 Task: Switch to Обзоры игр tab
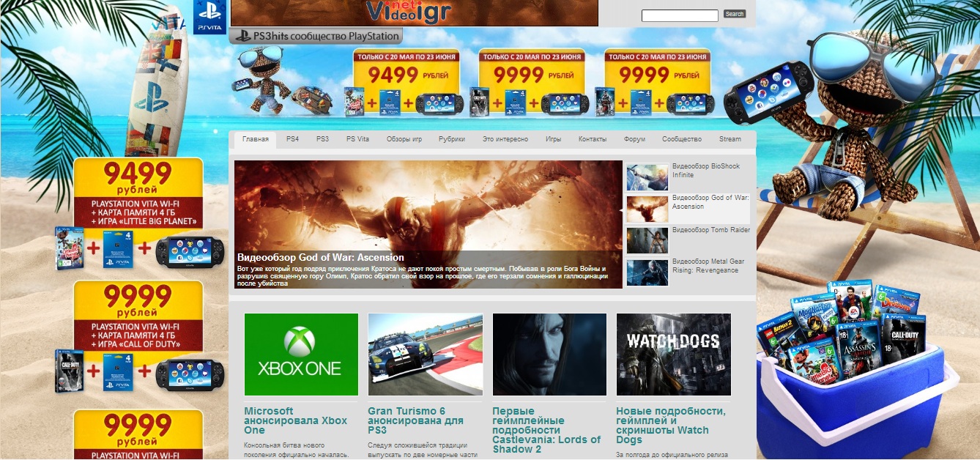[x=404, y=139]
